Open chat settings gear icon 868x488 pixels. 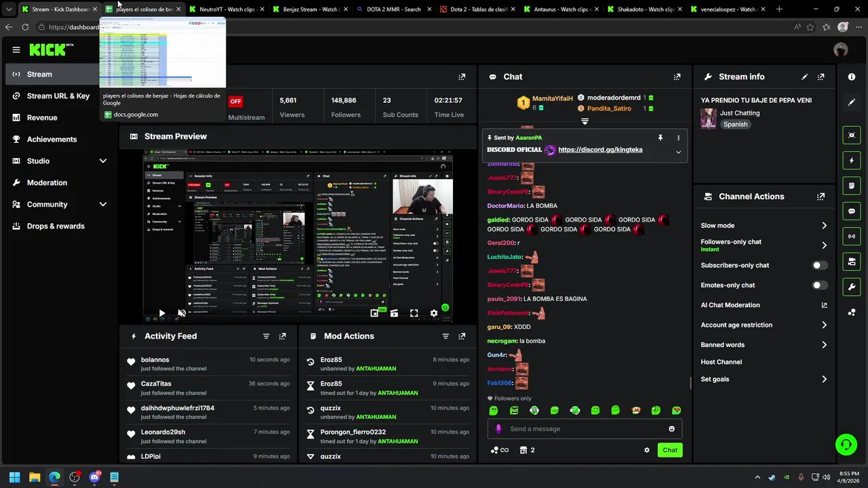647,450
